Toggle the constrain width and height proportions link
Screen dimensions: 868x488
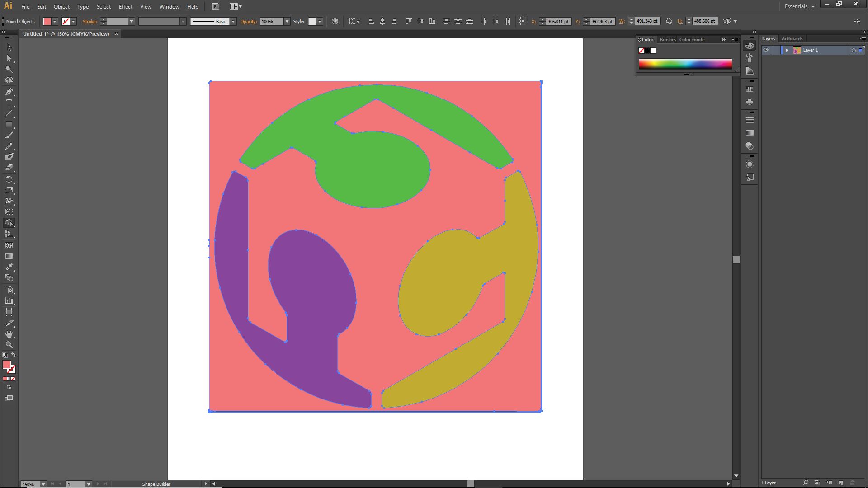pos(669,21)
